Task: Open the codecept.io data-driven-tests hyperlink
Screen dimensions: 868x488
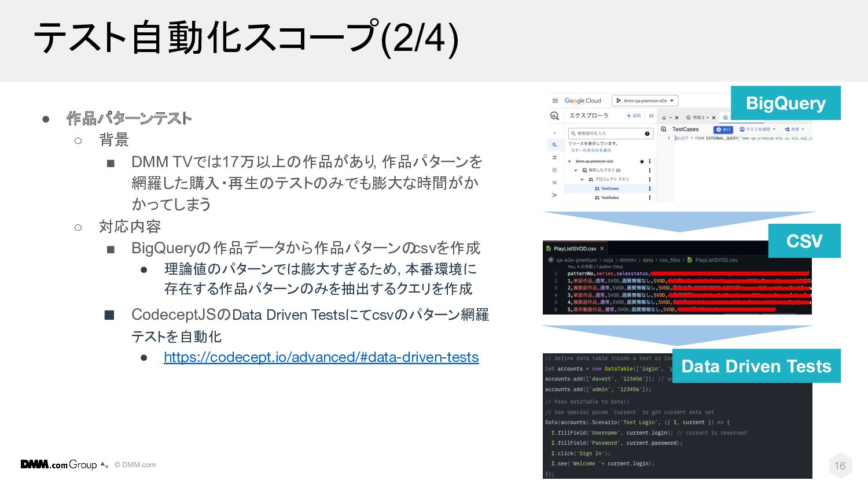Action: [321, 357]
